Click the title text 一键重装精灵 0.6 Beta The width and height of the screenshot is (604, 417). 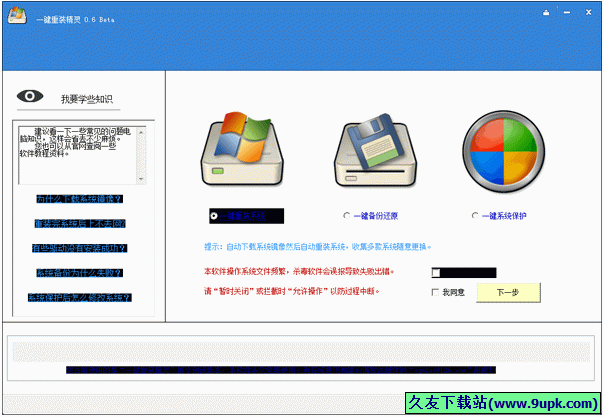(x=76, y=20)
